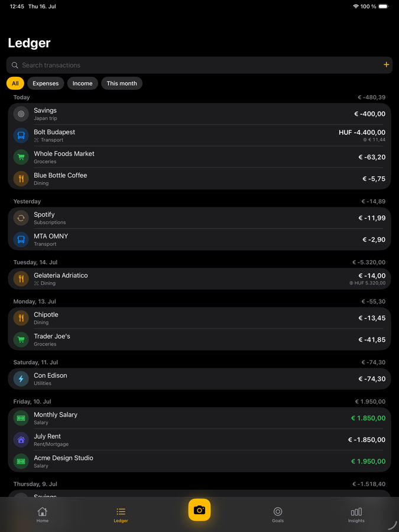Select the All filter chip
The image size is (399, 532).
(x=15, y=83)
